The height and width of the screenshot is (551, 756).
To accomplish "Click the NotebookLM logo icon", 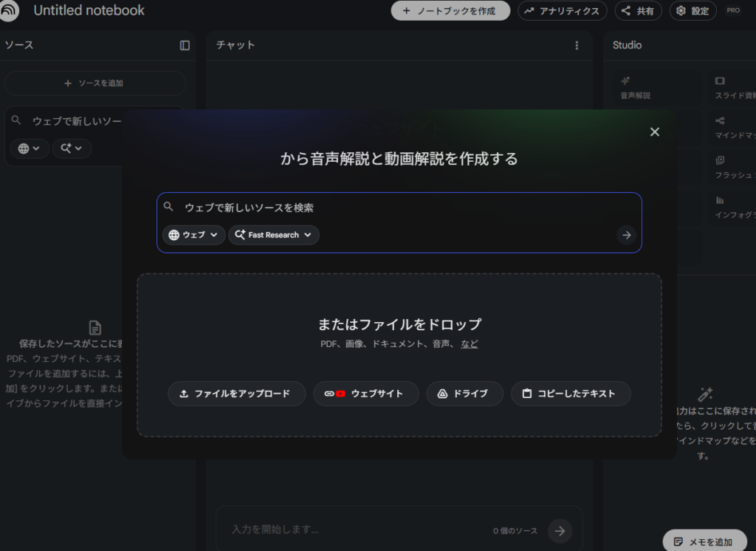I will pos(10,11).
